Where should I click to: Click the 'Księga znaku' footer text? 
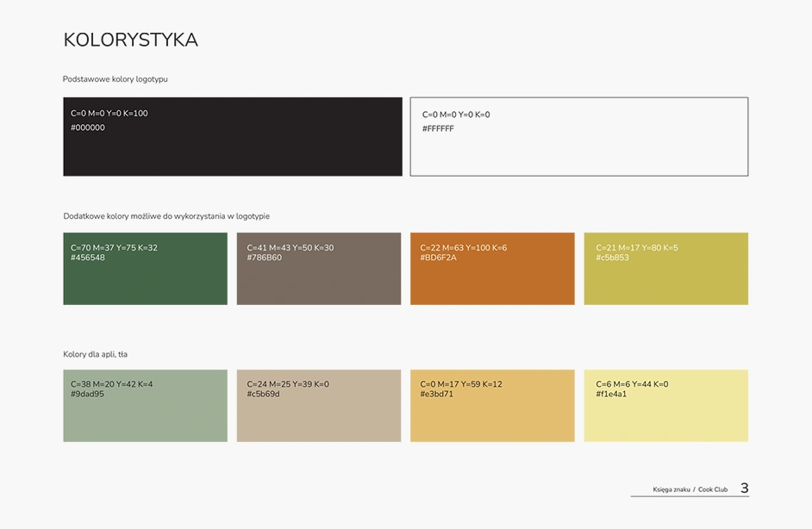(671, 489)
